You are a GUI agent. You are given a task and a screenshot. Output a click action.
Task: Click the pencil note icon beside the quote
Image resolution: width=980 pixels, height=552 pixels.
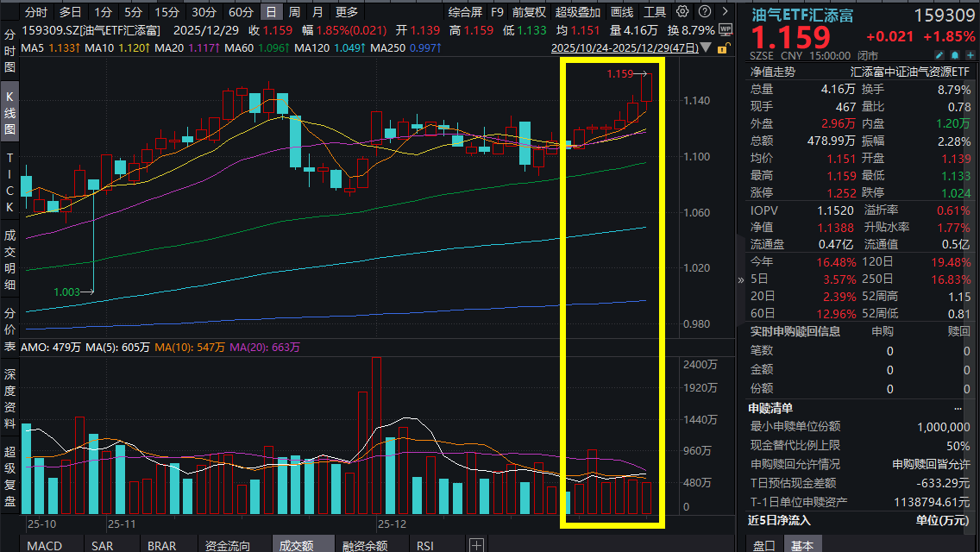tap(939, 56)
